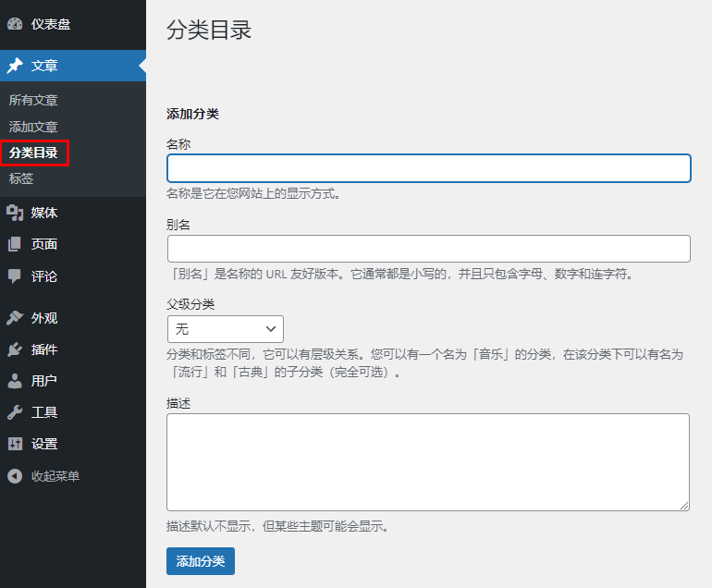The width and height of the screenshot is (712, 588).
Task: Click into the 别名 input field
Action: pyautogui.click(x=428, y=249)
